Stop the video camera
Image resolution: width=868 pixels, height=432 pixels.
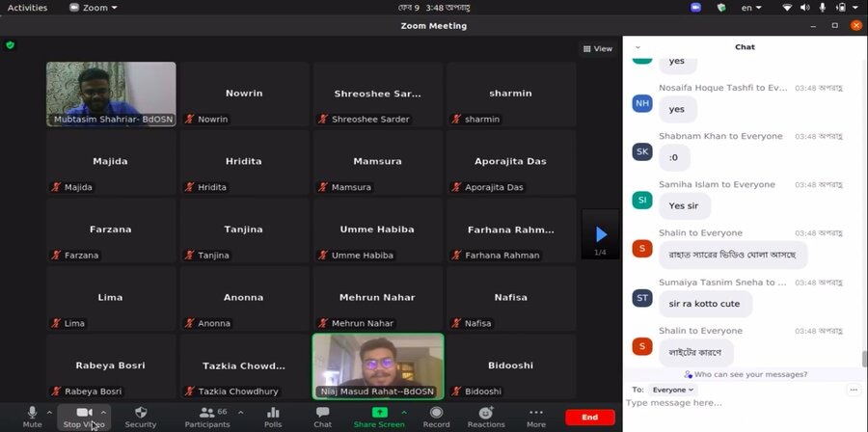(x=84, y=416)
